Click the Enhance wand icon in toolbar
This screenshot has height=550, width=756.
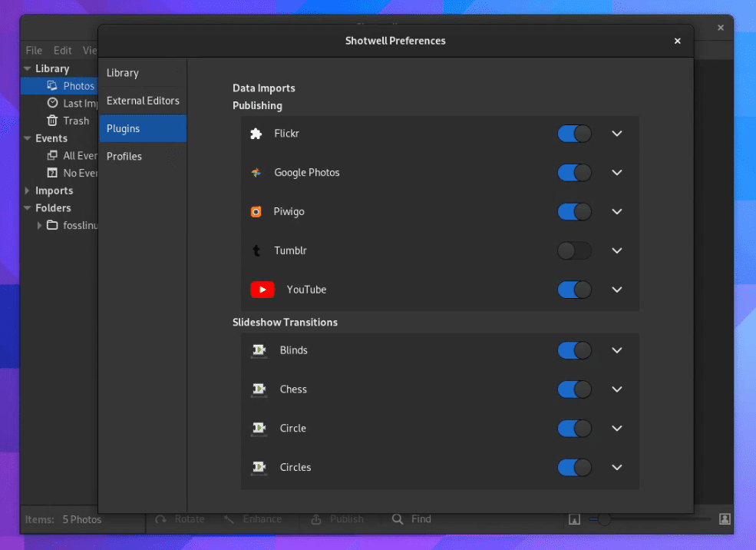tap(229, 519)
